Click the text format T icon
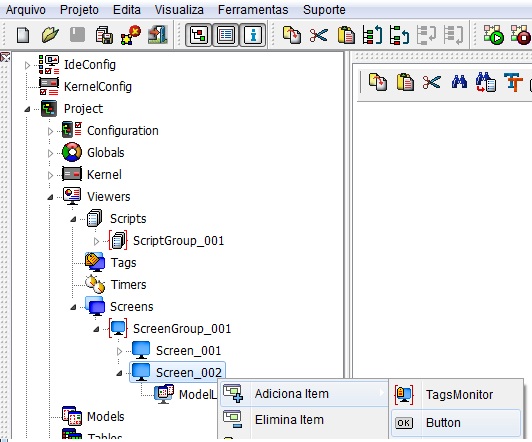Image resolution: width=532 pixels, height=442 pixels. 513,82
